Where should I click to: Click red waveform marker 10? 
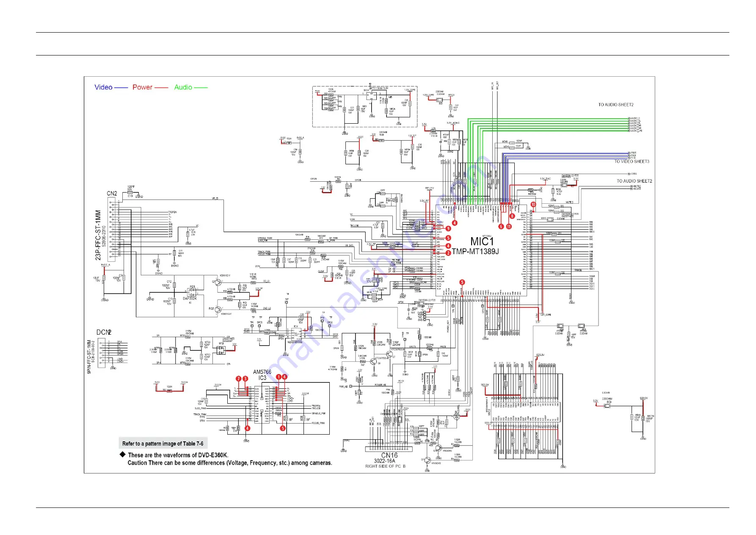533,205
